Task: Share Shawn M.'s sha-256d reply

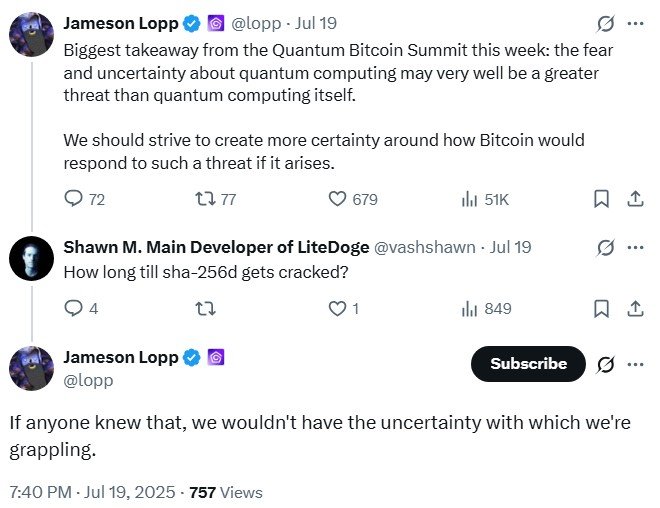Action: coord(634,309)
